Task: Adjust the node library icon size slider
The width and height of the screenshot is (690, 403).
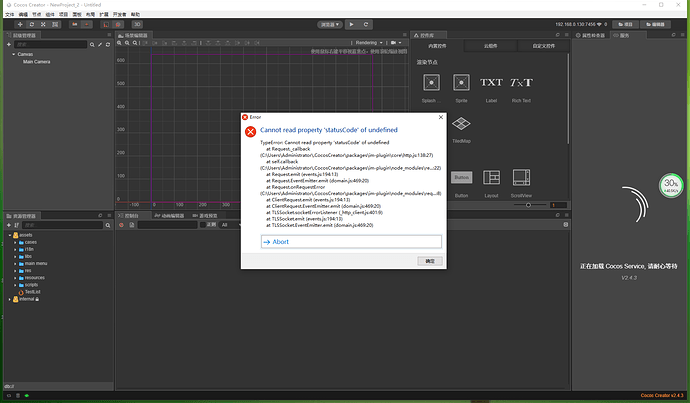Action: (x=530, y=205)
